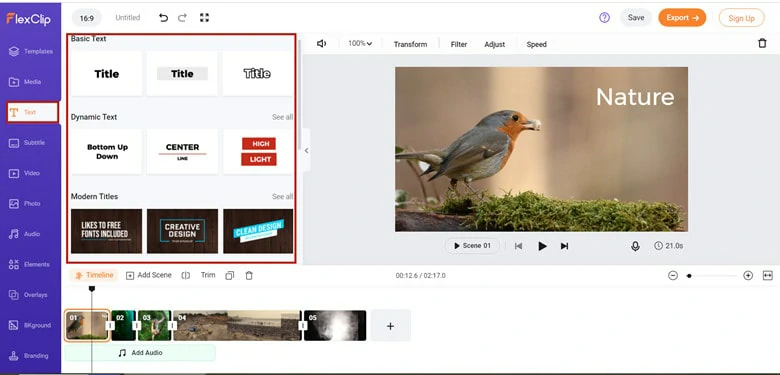Add the CENTER LINE dynamic text
Image resolution: width=780 pixels, height=375 pixels.
coord(182,152)
